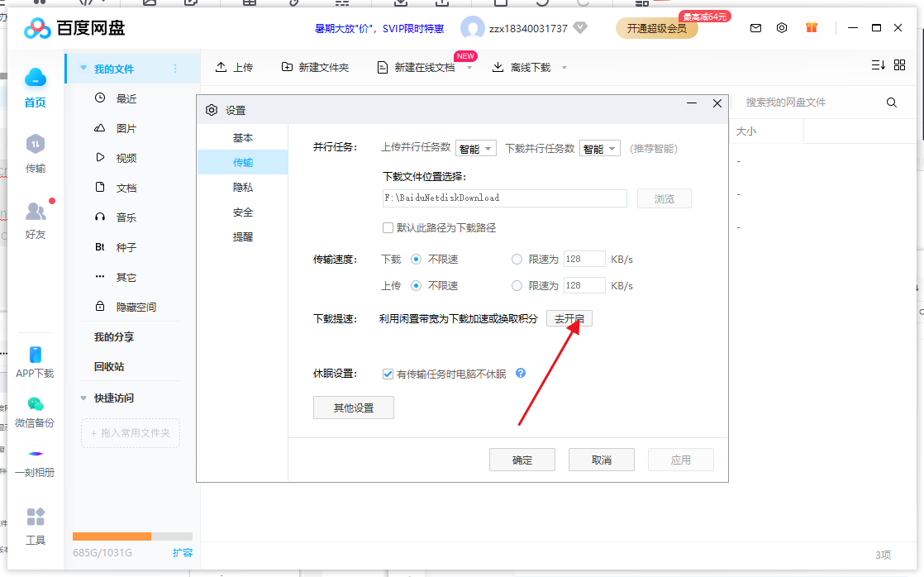
Task: Open the 扩容 storage expansion link
Action: click(x=182, y=552)
